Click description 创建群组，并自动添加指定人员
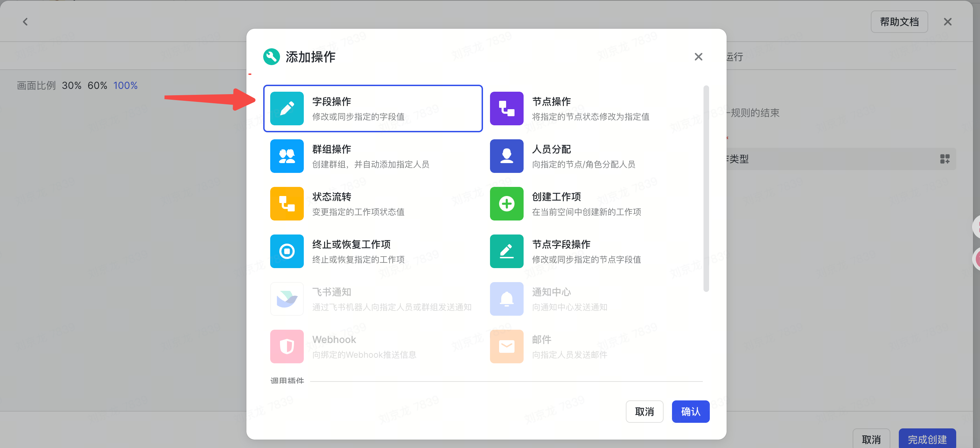Image resolution: width=980 pixels, height=448 pixels. pos(371,164)
